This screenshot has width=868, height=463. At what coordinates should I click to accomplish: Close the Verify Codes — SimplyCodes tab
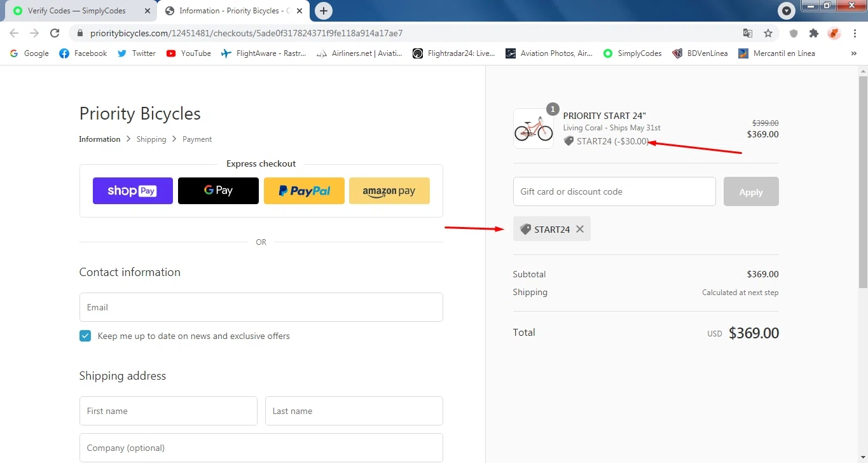[147, 11]
